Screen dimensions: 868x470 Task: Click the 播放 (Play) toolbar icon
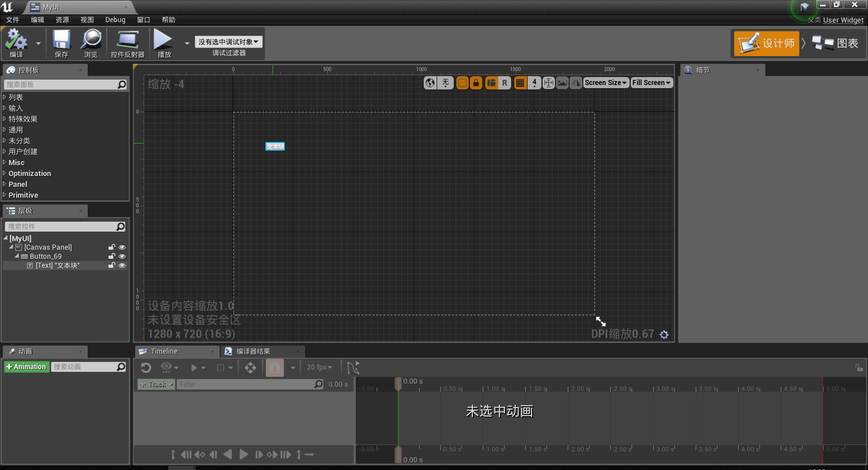click(163, 40)
